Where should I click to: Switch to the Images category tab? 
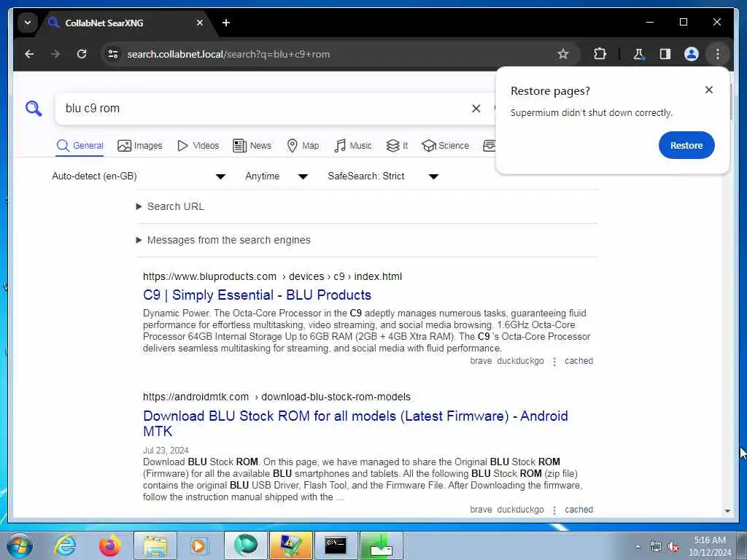(139, 146)
